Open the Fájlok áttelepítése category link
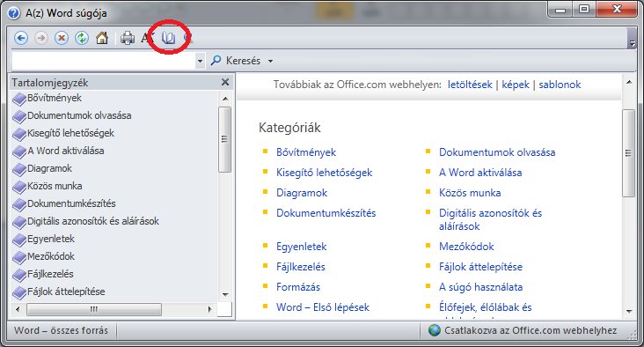The width and height of the screenshot is (644, 347). [x=480, y=267]
